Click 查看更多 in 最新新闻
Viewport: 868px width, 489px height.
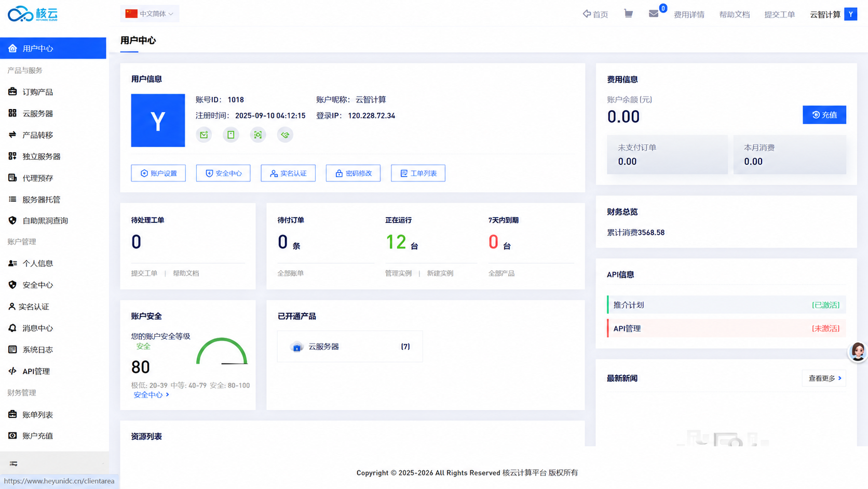824,378
